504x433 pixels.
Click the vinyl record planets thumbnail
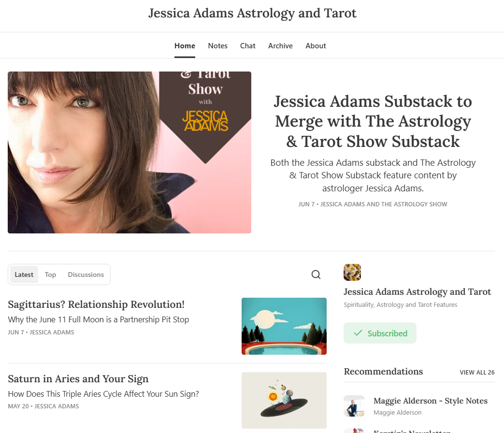pyautogui.click(x=284, y=400)
